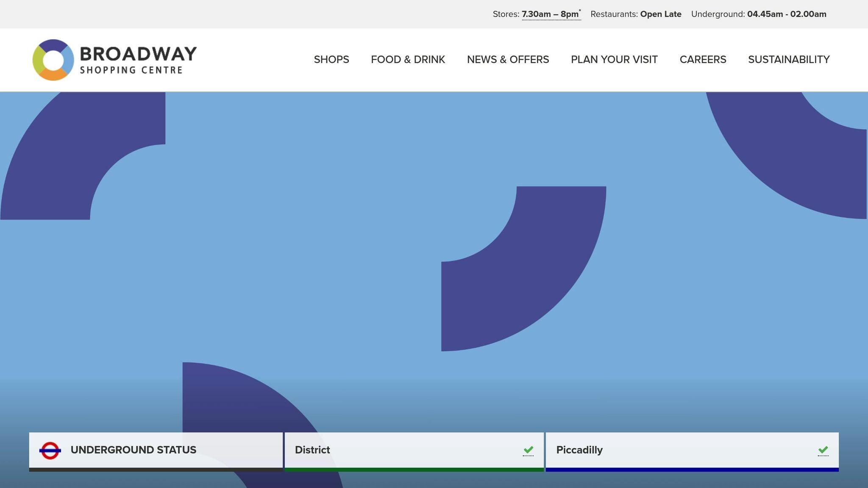
Task: Click the London Underground roundel icon
Action: 50,450
